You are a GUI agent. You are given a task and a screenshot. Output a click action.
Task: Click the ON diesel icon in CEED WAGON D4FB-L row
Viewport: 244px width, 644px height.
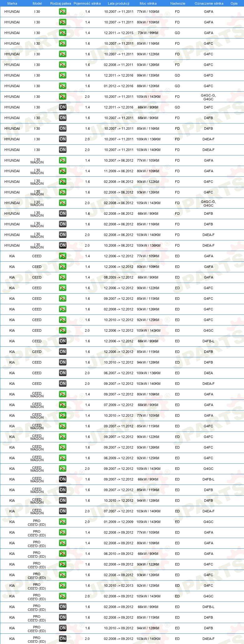tap(62, 479)
